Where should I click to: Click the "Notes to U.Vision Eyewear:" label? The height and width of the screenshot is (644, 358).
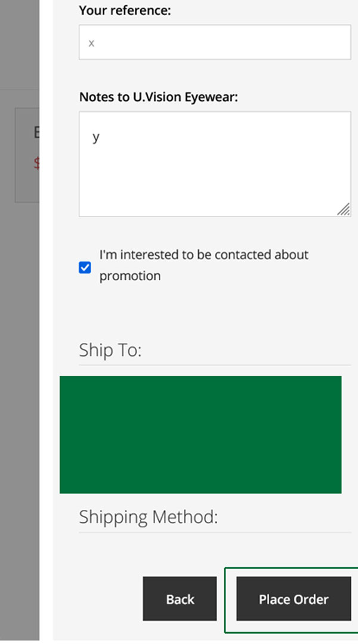(158, 97)
